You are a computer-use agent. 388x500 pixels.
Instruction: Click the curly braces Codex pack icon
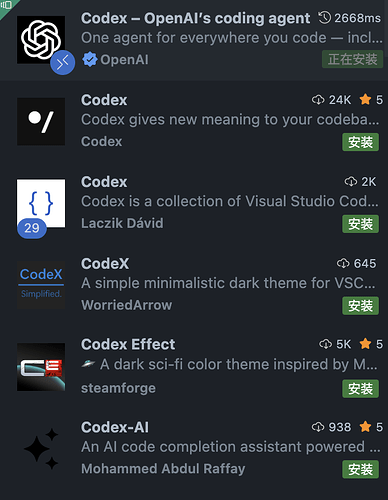[x=41, y=203]
